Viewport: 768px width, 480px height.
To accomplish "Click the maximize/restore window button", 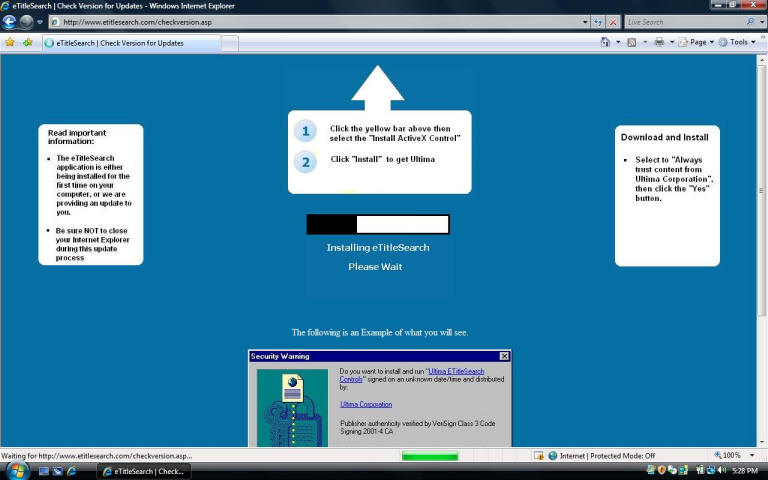I will pyautogui.click(x=733, y=4).
